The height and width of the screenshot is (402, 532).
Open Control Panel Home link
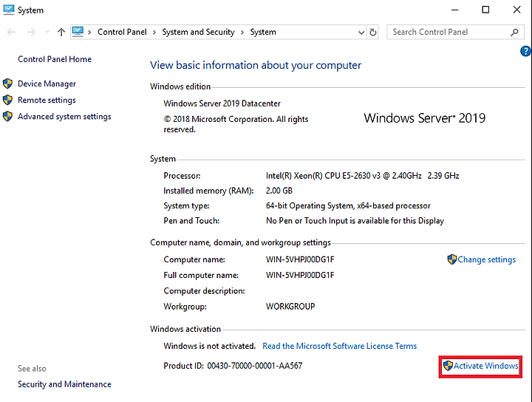pos(55,59)
